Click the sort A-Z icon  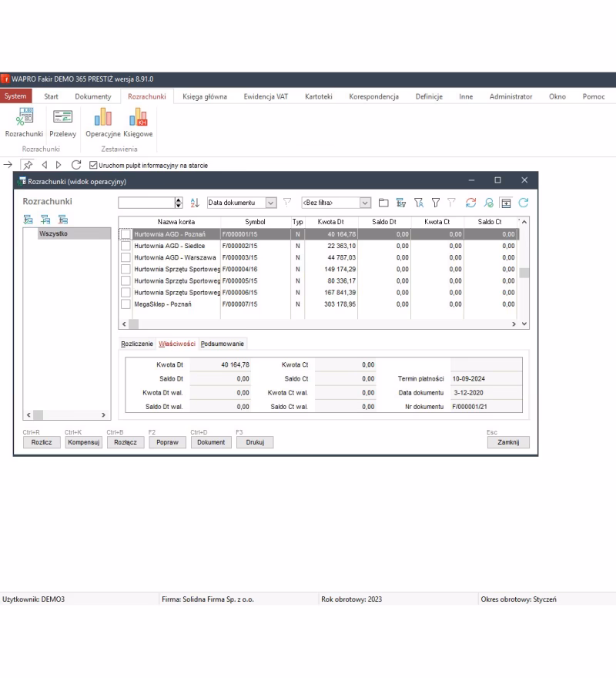click(x=195, y=202)
